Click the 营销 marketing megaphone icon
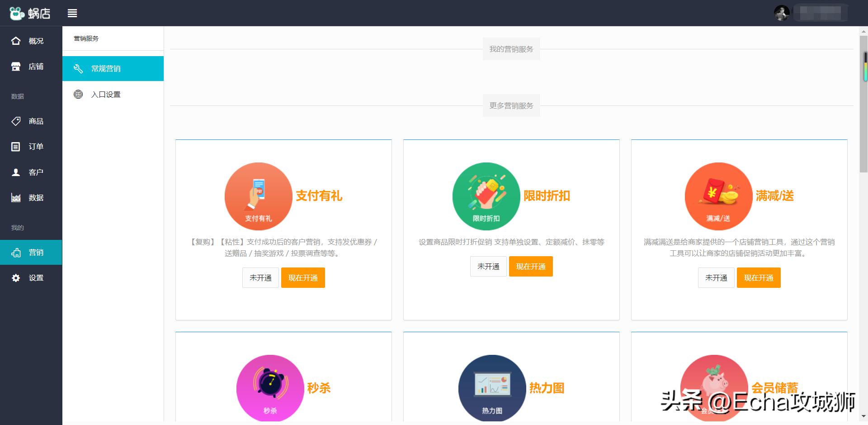868x425 pixels. coord(16,252)
